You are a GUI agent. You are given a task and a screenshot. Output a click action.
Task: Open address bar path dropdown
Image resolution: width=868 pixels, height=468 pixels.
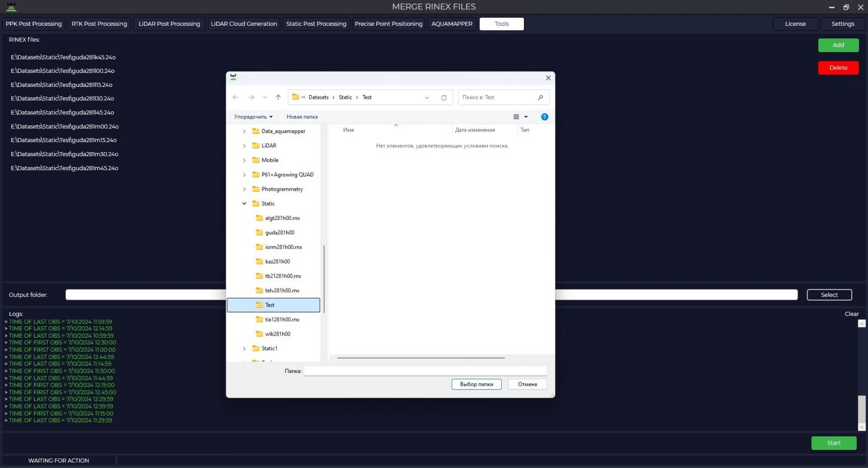[427, 97]
